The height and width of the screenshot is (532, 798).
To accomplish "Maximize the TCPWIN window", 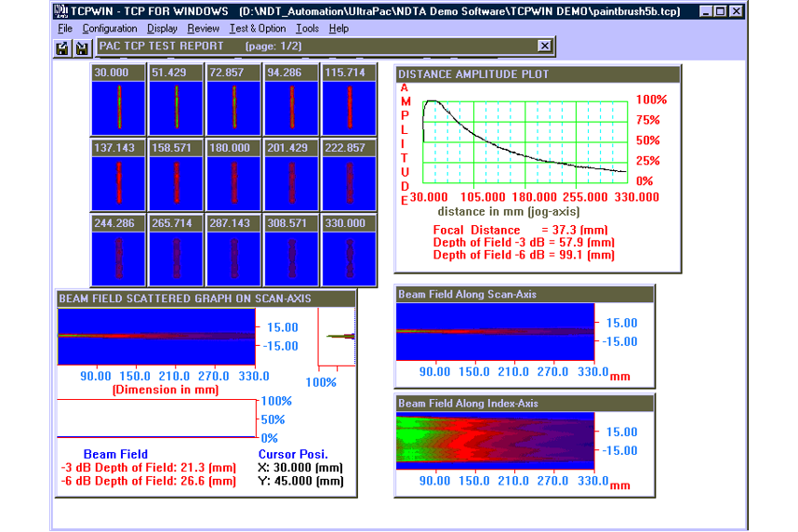I will point(721,11).
